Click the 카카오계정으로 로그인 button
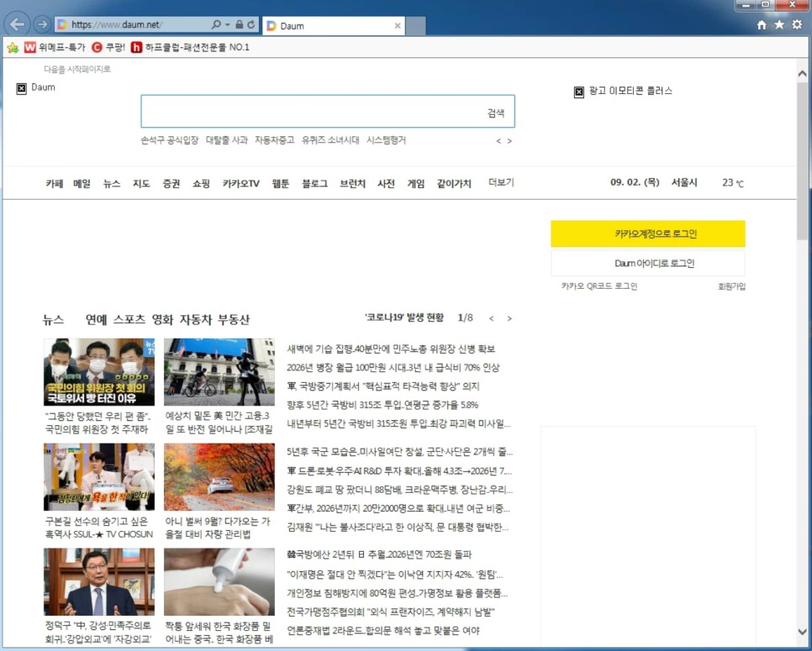Viewport: 812px width, 651px height. click(647, 234)
